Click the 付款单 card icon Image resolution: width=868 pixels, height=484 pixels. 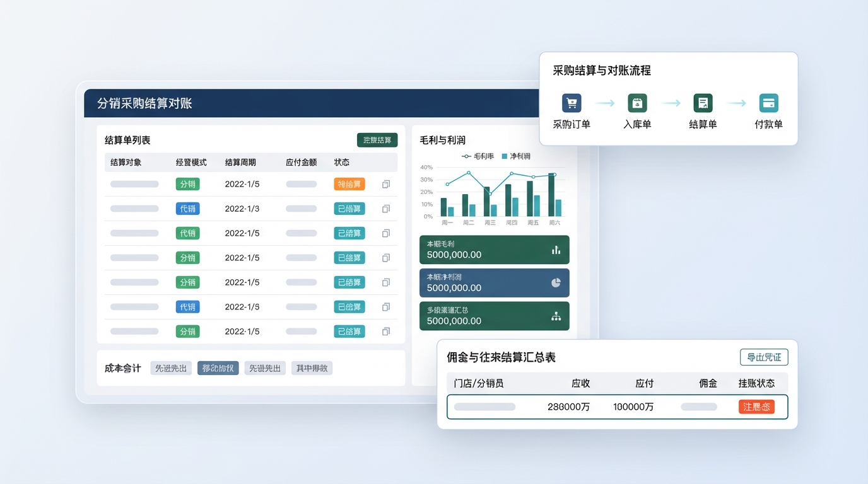click(x=768, y=103)
